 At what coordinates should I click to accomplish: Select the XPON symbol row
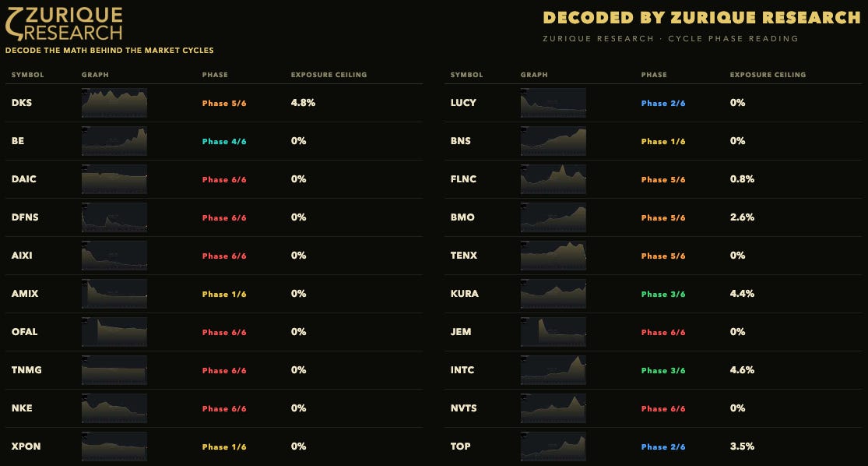[214, 446]
